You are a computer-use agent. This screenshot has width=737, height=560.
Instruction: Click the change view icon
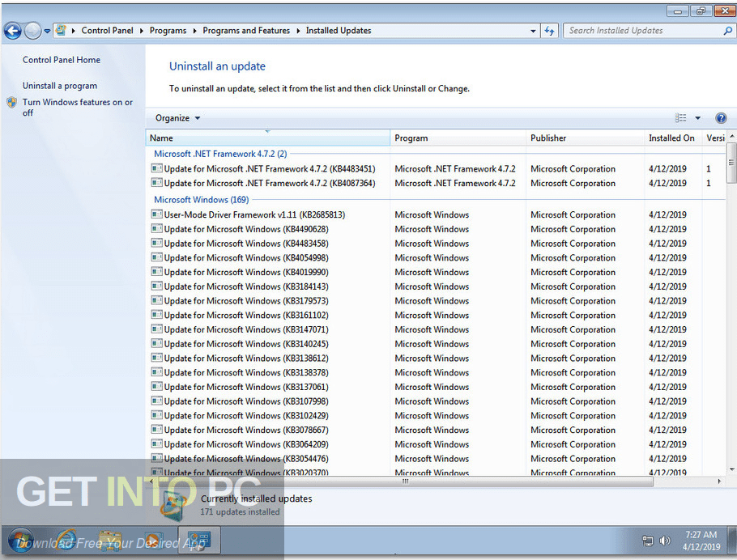(680, 118)
